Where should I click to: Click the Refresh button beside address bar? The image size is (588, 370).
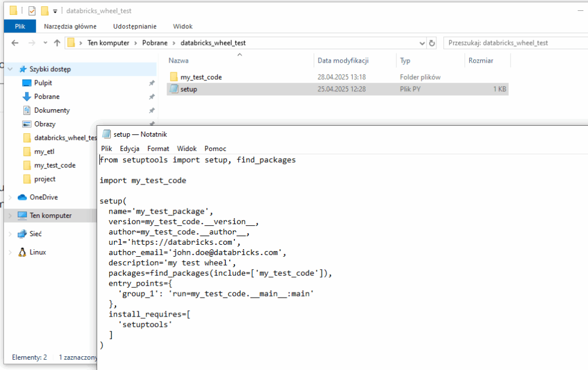coord(432,43)
